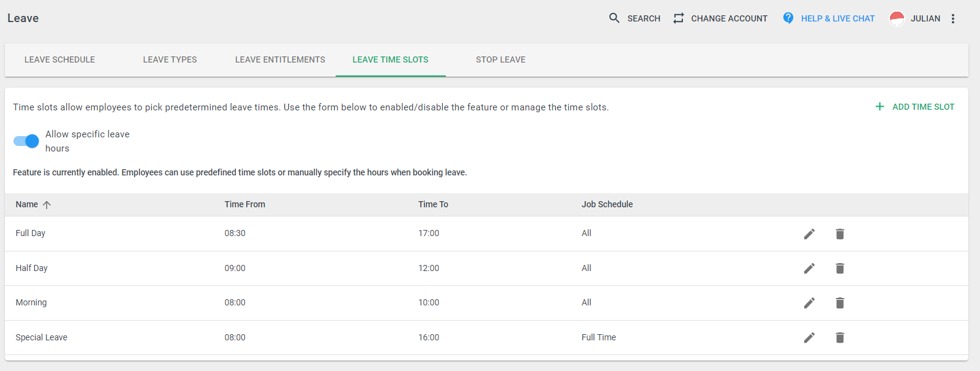Select the Full Day row name
The height and width of the screenshot is (371, 980).
(31, 233)
